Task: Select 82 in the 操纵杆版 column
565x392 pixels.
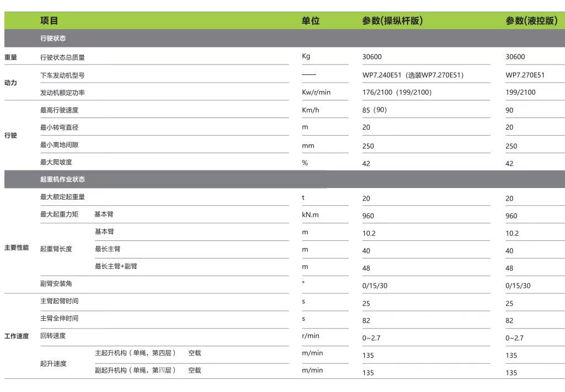Action: coord(366,321)
